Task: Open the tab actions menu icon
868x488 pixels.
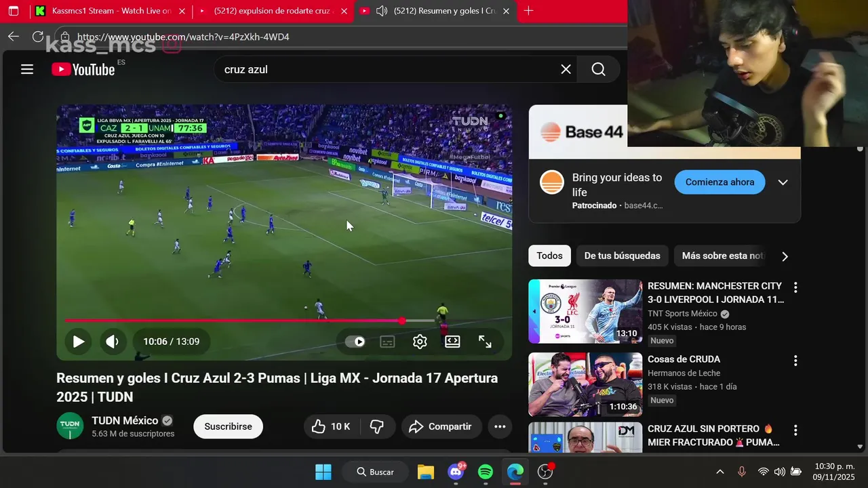Action: [13, 11]
